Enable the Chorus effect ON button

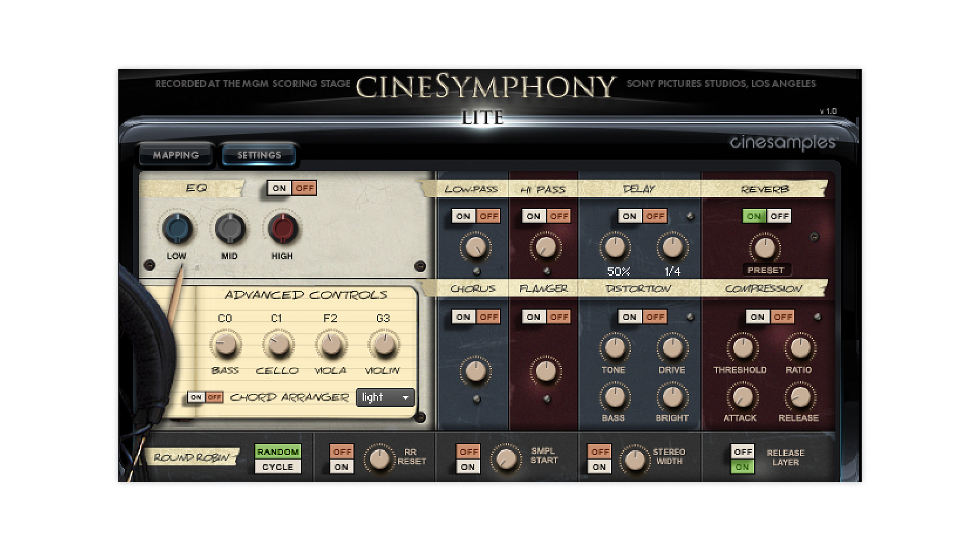tap(463, 317)
